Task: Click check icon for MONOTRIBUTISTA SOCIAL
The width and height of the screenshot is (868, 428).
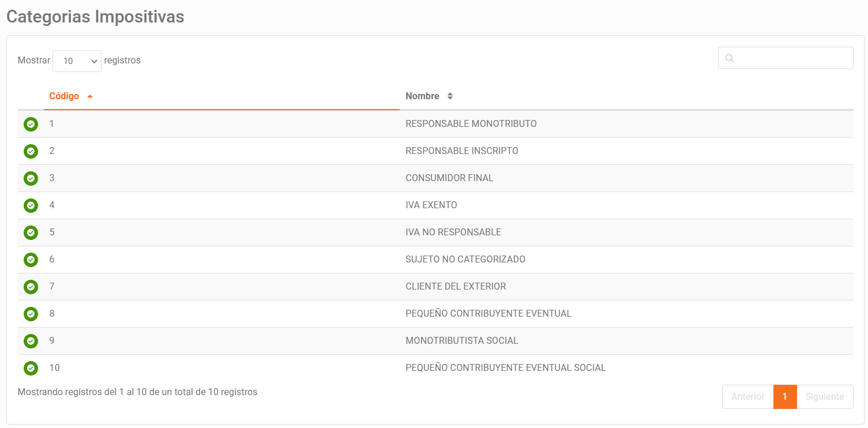Action: tap(31, 341)
